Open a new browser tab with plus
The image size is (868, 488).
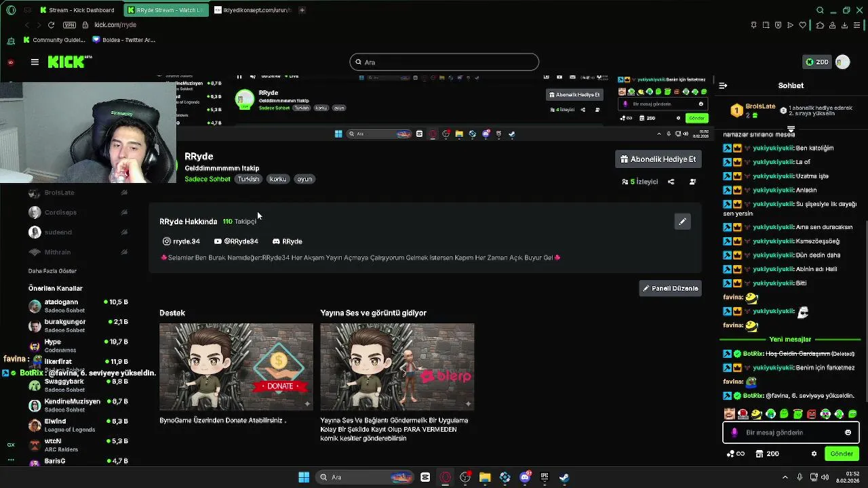click(x=302, y=10)
